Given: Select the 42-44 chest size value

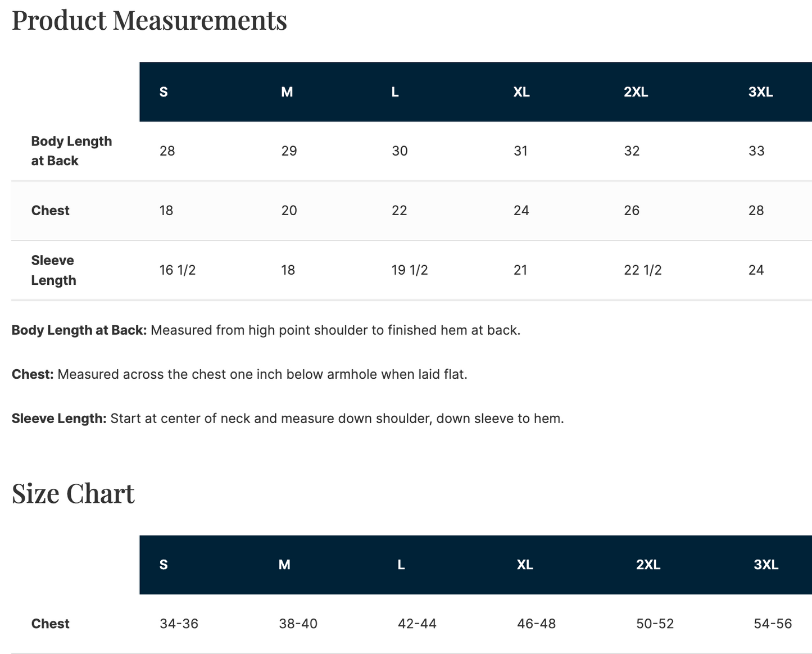Looking at the screenshot, I should 417,624.
